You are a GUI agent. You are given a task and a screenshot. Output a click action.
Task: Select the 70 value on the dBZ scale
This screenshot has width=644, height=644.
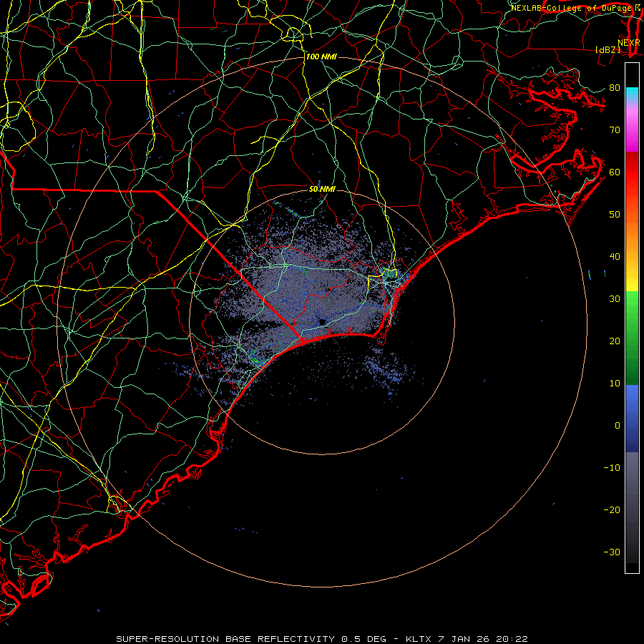[615, 130]
